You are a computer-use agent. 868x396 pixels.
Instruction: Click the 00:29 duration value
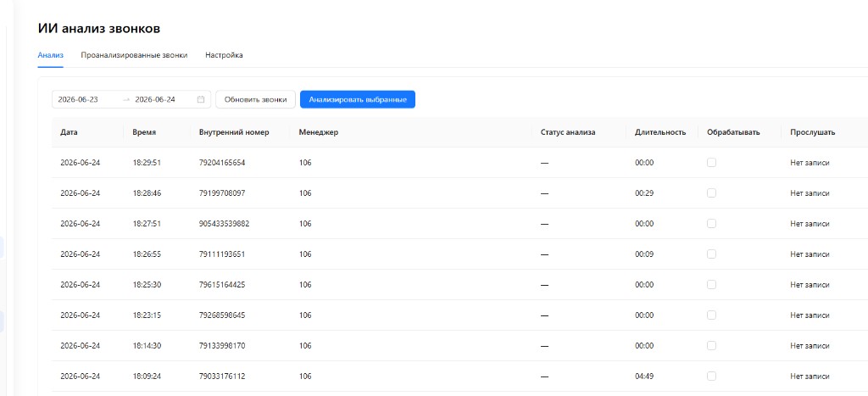click(644, 193)
